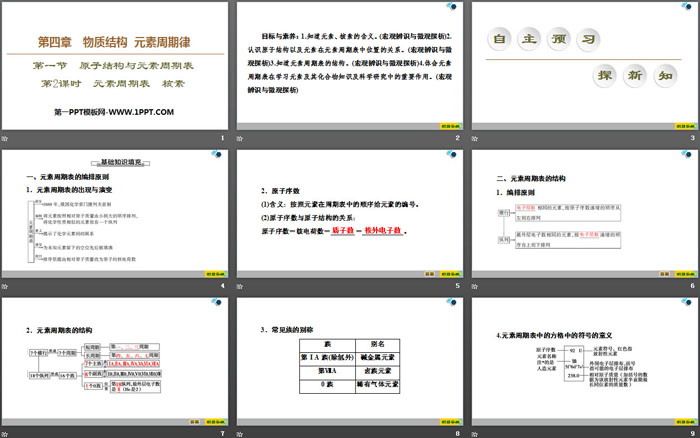700x438 pixels.
Task: Click the animation star icon under slide 7
Action: [5, 434]
